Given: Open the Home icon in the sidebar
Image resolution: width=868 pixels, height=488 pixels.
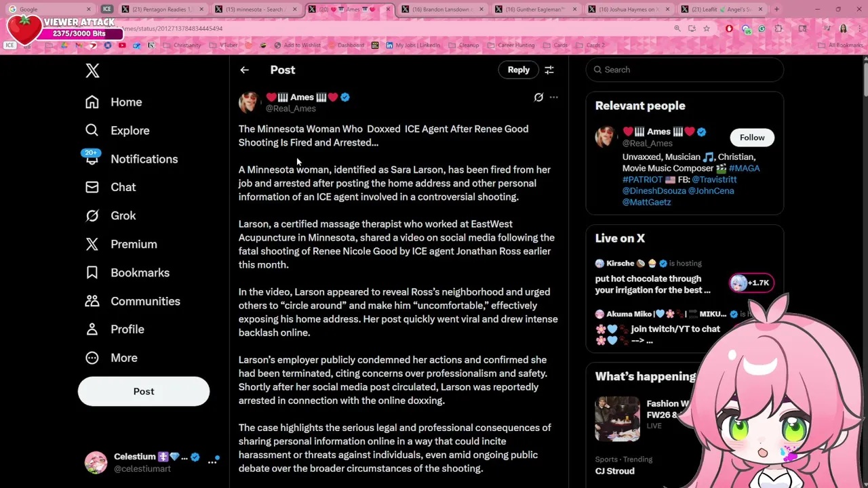Looking at the screenshot, I should (x=92, y=102).
